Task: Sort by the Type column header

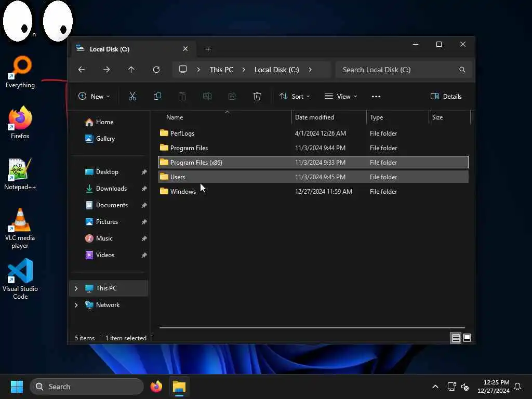Action: (376, 117)
